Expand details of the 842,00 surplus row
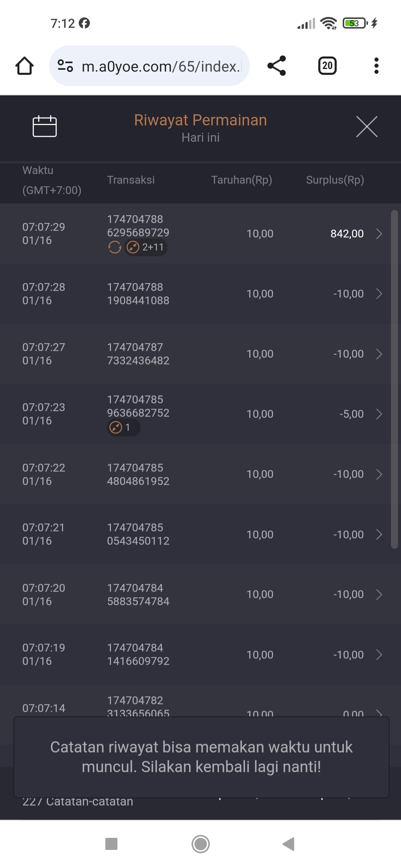401x868 pixels. (379, 234)
